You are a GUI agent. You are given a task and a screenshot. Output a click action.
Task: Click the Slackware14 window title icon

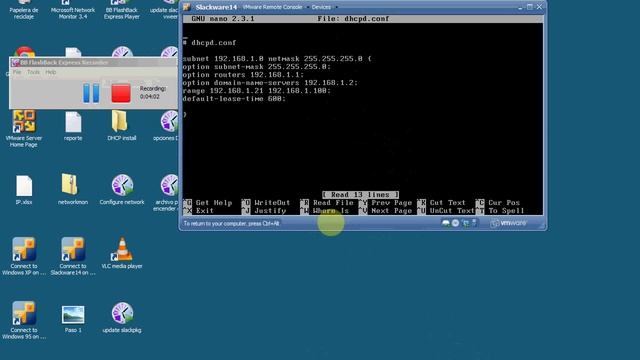tap(187, 7)
